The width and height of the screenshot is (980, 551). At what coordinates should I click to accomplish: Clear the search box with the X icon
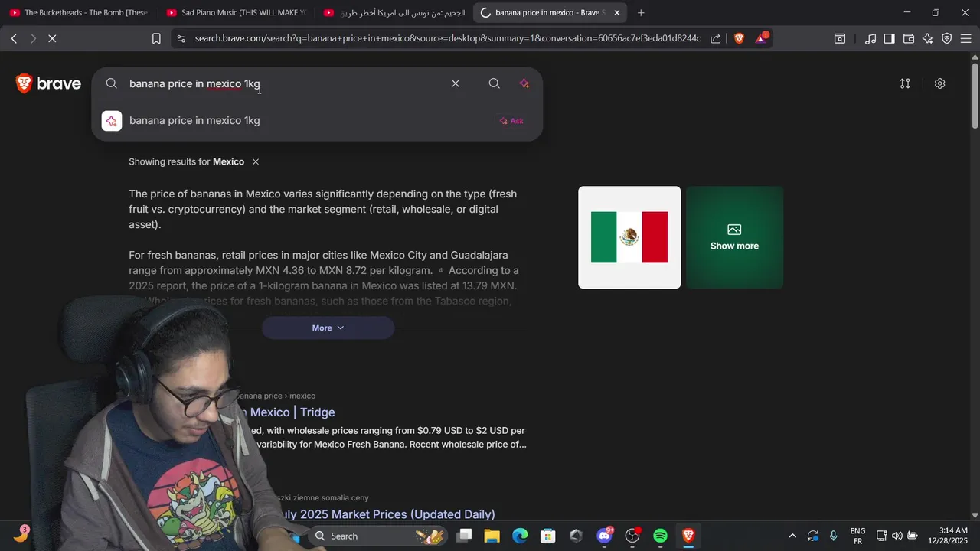tap(456, 83)
